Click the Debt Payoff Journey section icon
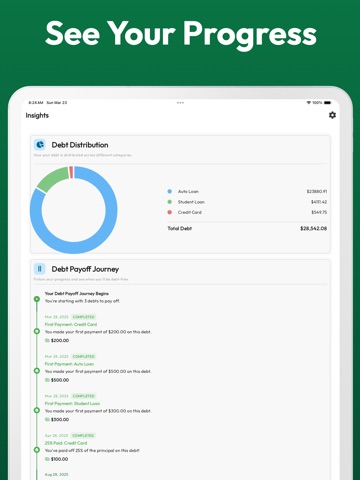 (40, 269)
